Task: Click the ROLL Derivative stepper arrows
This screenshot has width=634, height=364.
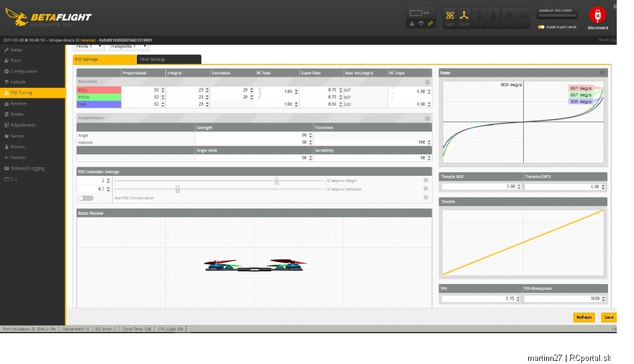Action: coord(251,90)
